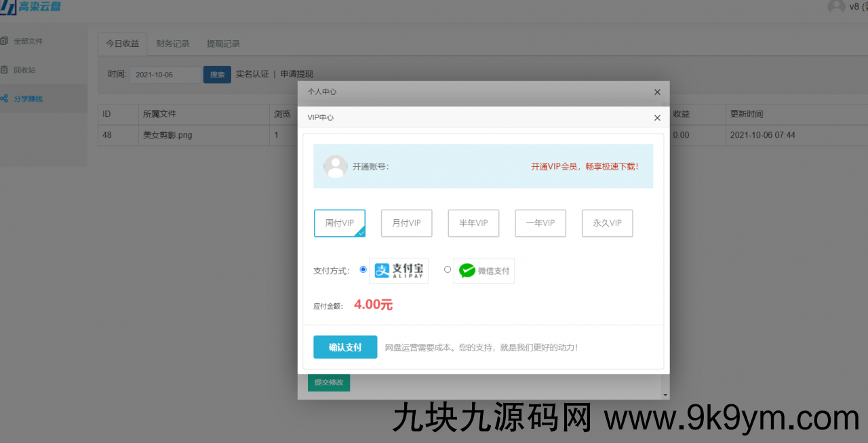This screenshot has height=443, width=868.
Task: Click the account avatar in VIP panel
Action: (x=335, y=166)
